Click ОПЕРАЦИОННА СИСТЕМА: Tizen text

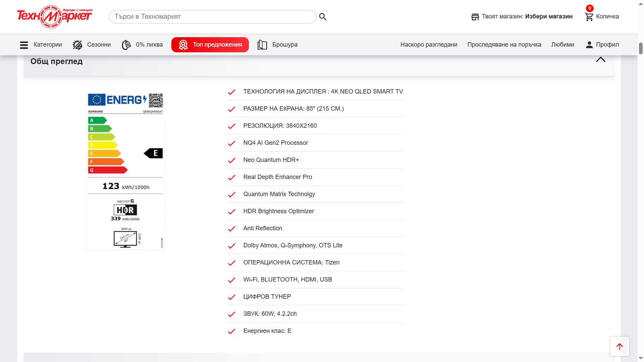click(x=291, y=262)
